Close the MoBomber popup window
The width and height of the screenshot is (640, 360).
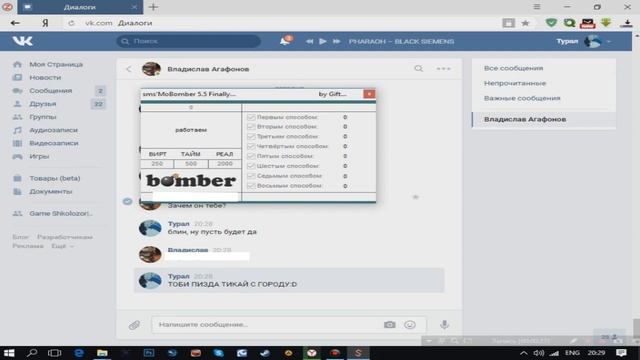tap(369, 94)
